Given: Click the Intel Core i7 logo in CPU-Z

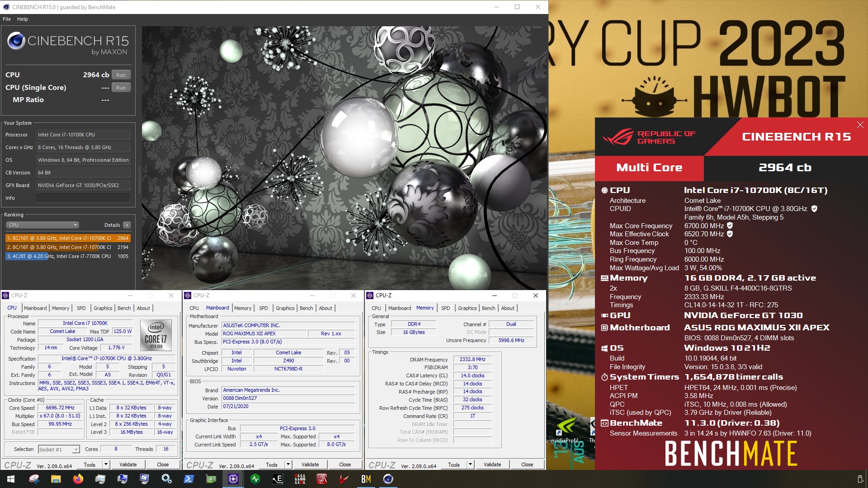Looking at the screenshot, I should (x=156, y=335).
